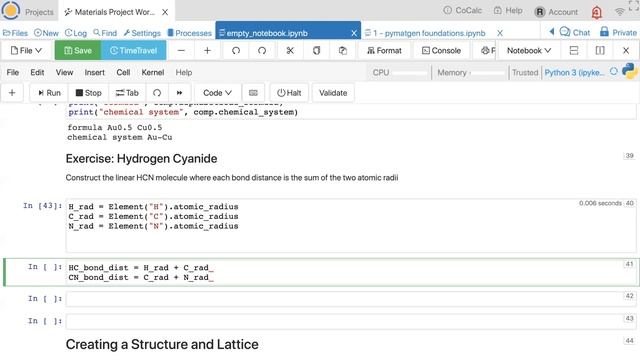Open project Settings
Screen dimensions: 640x360
pos(142,33)
